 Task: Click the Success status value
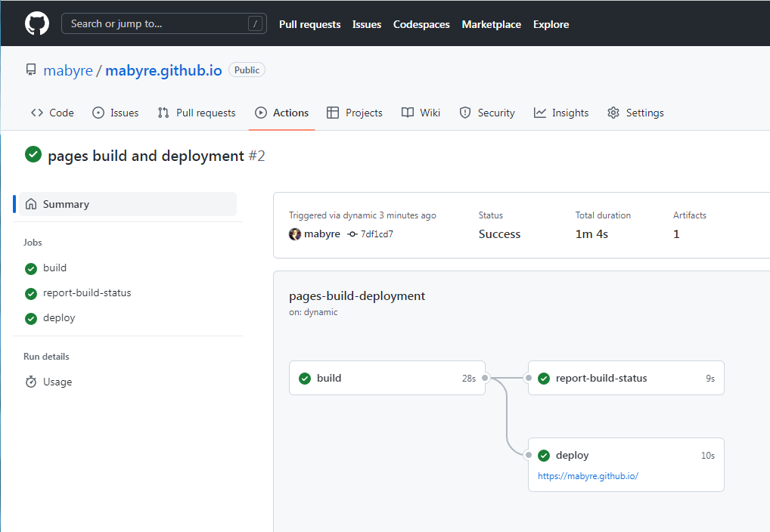point(499,234)
